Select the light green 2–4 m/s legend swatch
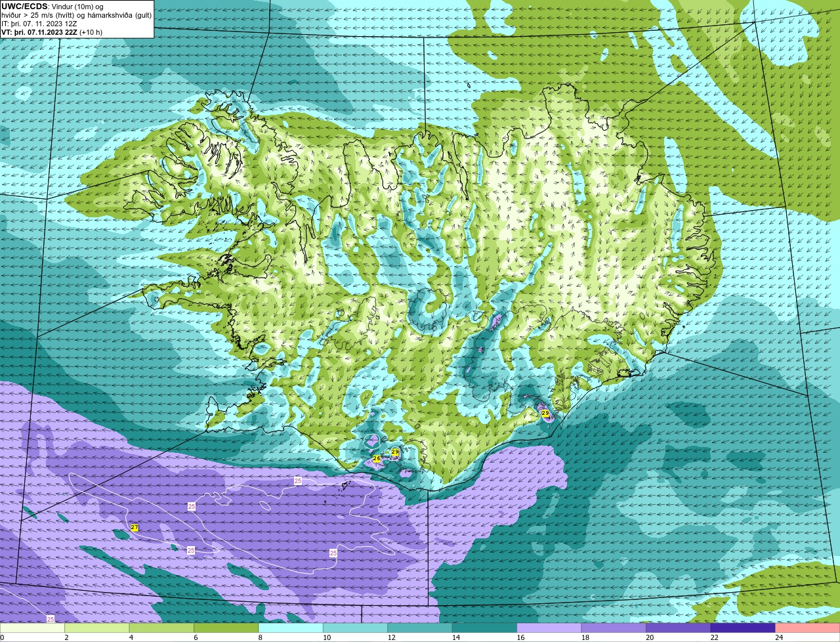The image size is (840, 642). coord(97,628)
